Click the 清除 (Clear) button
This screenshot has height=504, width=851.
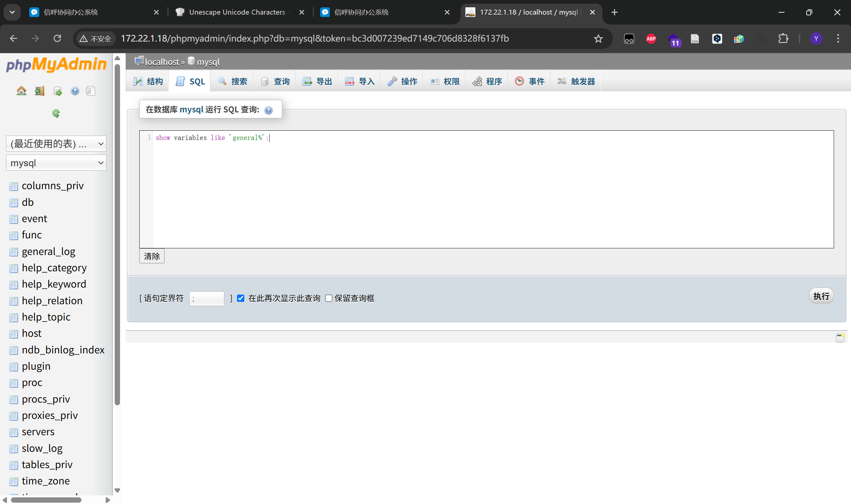click(152, 256)
